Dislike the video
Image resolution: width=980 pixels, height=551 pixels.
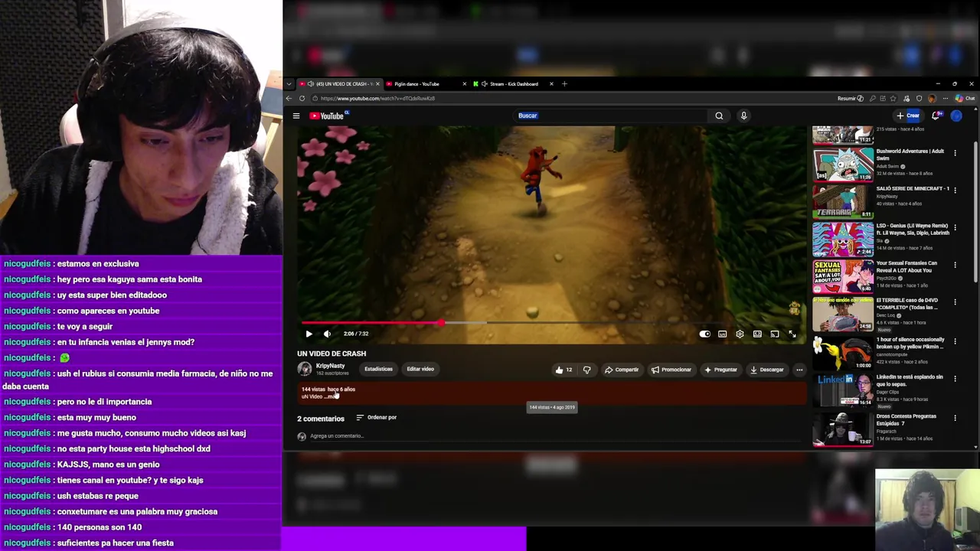pos(586,370)
